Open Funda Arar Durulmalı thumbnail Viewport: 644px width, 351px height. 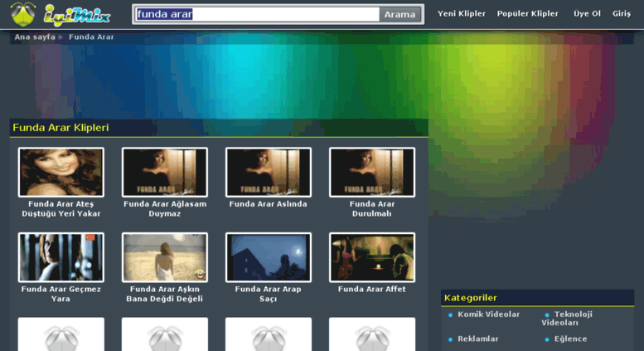click(x=372, y=173)
